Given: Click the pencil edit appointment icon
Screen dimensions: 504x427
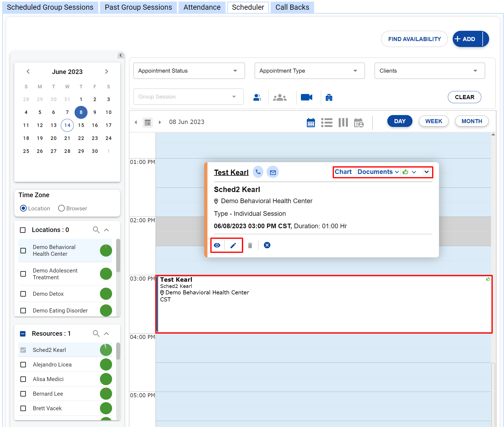Looking at the screenshot, I should pos(233,245).
